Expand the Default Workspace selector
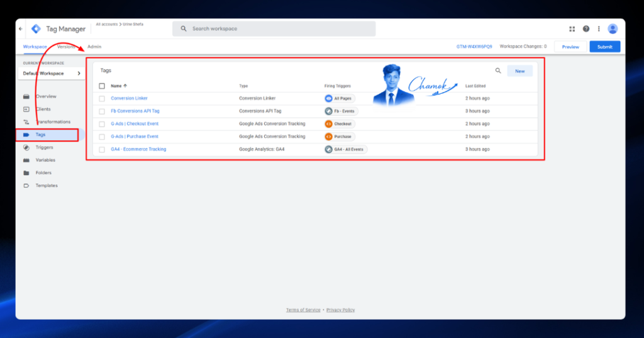Screen dimensions: 644x338 52,73
